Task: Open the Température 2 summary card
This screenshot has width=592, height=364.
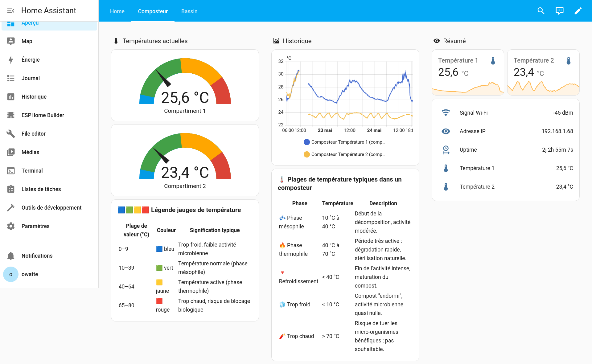Action: 543,72
